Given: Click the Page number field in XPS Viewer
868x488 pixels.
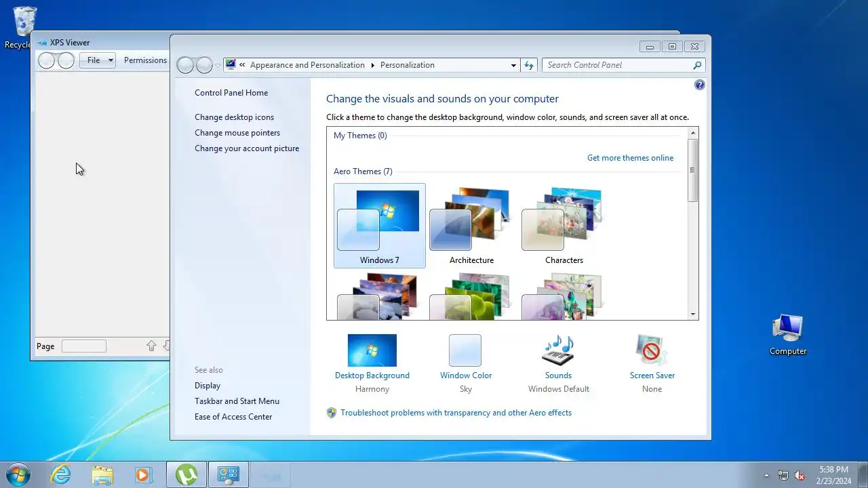Looking at the screenshot, I should [84, 346].
